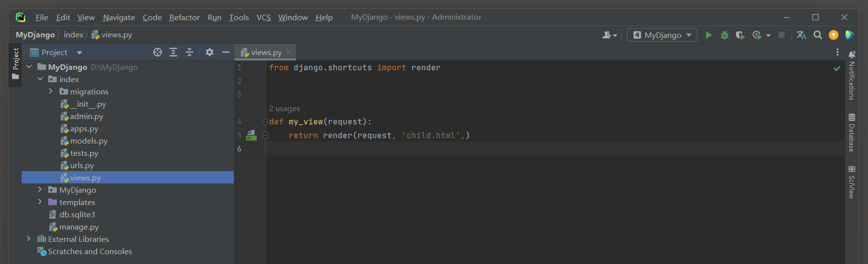Image resolution: width=868 pixels, height=264 pixels.
Task: Expand the migrations folder
Action: 51,91
